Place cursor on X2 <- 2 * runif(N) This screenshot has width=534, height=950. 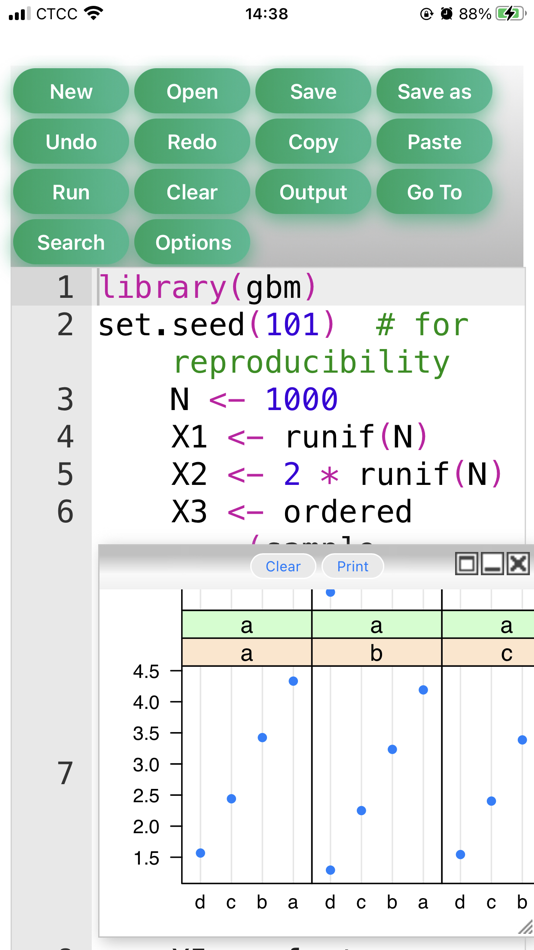(x=337, y=475)
